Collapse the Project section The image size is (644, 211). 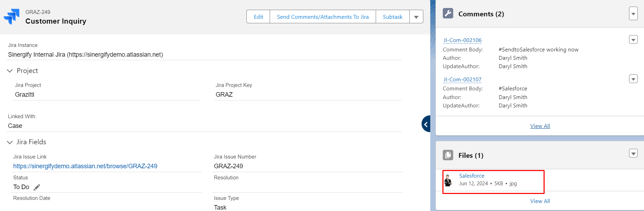(10, 71)
